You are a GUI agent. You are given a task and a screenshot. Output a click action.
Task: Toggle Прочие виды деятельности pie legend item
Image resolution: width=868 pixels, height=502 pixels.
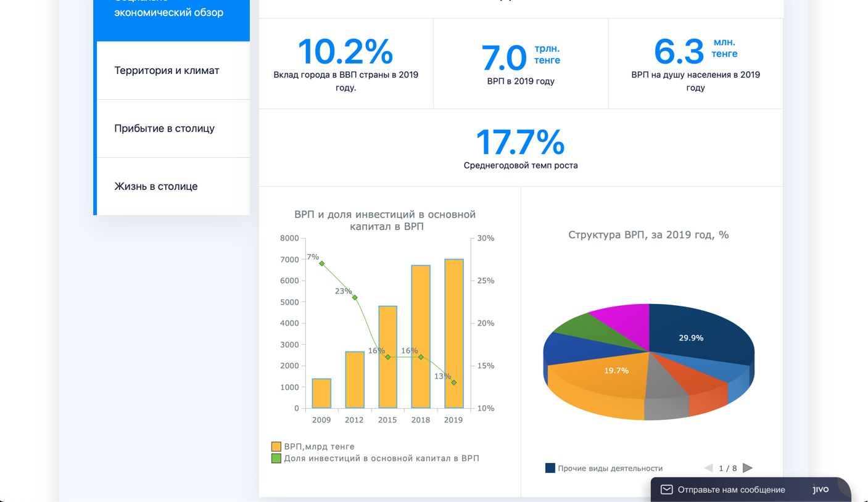(x=604, y=468)
